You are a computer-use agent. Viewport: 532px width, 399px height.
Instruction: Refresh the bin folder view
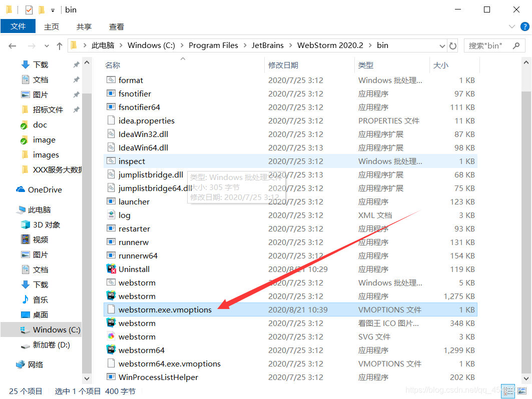(453, 46)
